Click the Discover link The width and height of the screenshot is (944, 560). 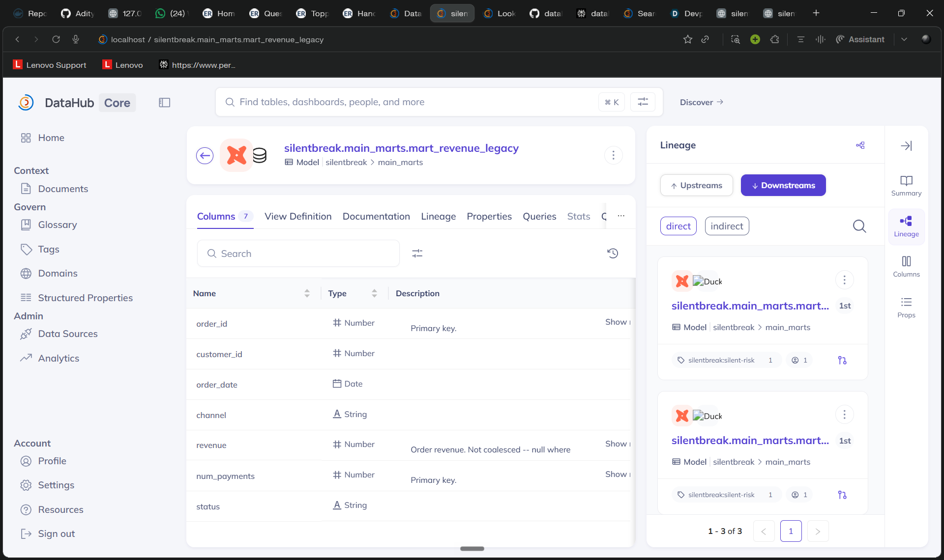[x=701, y=102]
